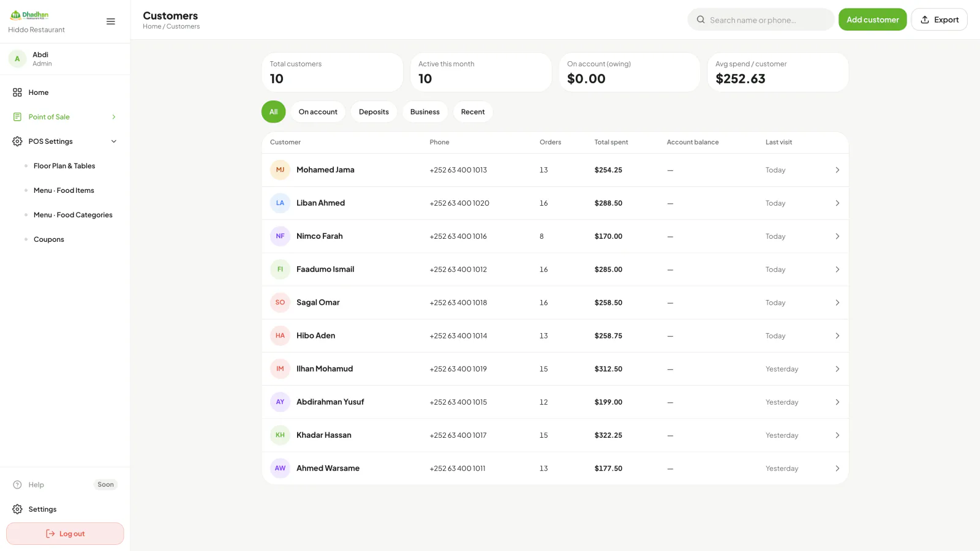Viewport: 980px width, 551px height.
Task: Click the AW avatar for Ahmed Warsame
Action: 280,468
